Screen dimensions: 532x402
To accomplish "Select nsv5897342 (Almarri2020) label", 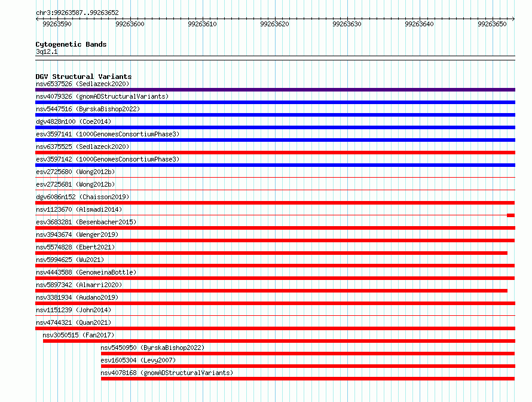I will [79, 285].
